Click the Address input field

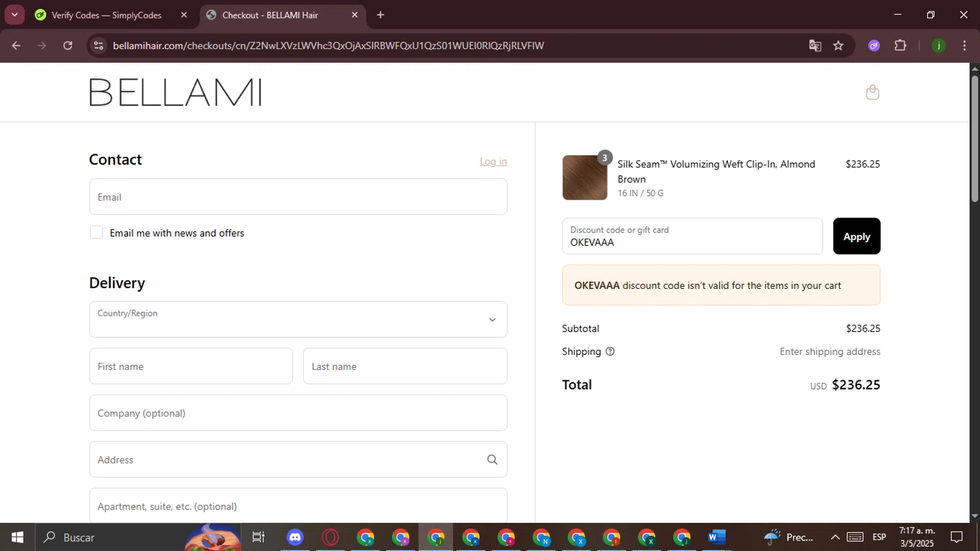(298, 459)
